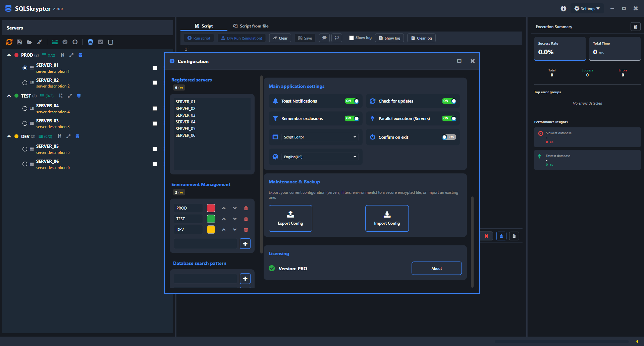Click the open folder icon in Servers toolbar
644x346 pixels.
point(30,42)
